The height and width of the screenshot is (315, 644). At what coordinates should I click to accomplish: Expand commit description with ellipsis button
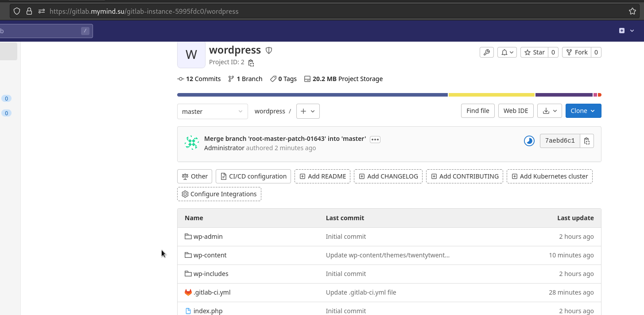375,140
